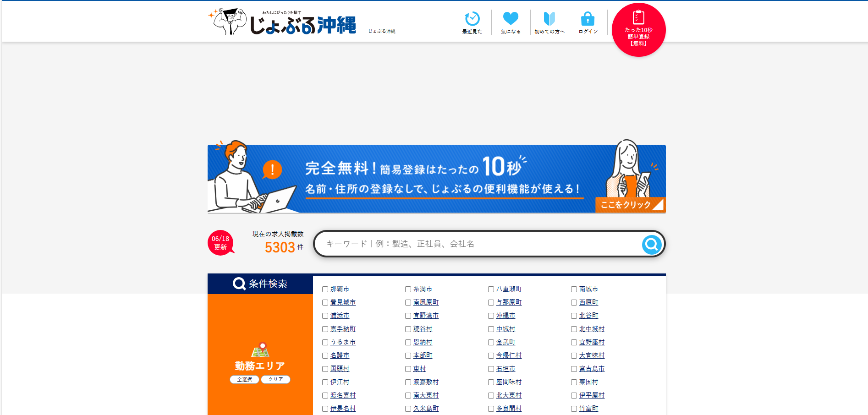Select the 条件検索 header tab
The height and width of the screenshot is (415, 868).
[x=260, y=284]
